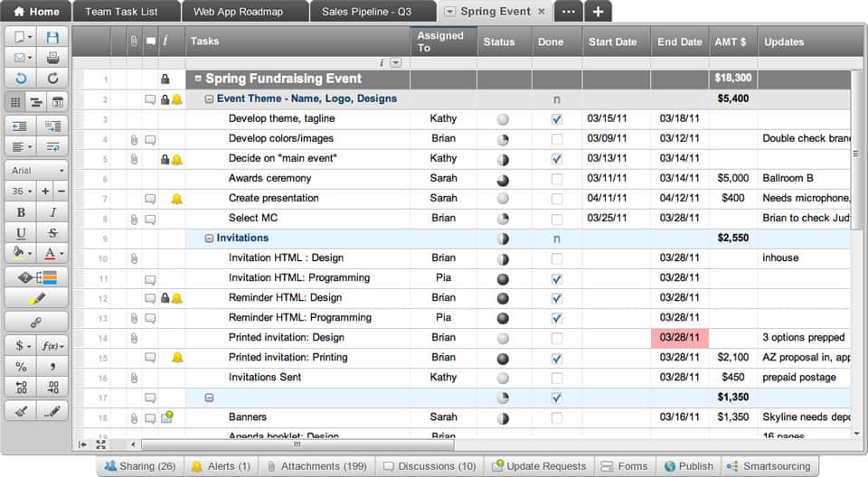Screen dimensions: 868x477
Task: Collapse Event Theme section
Action: (x=209, y=99)
